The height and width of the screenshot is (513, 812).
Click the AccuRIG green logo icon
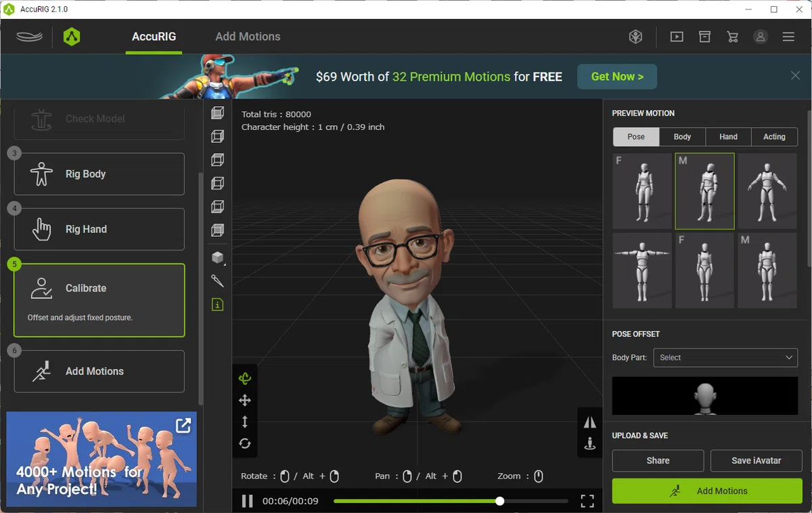click(x=72, y=37)
